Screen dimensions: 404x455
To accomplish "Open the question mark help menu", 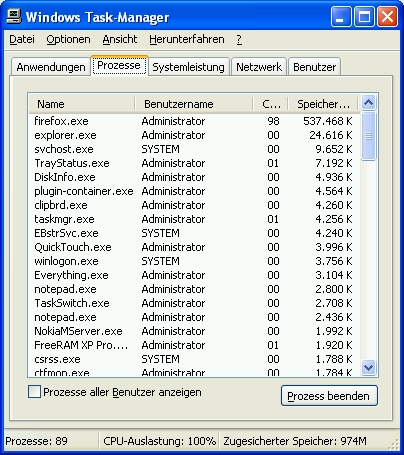I will tap(239, 39).
